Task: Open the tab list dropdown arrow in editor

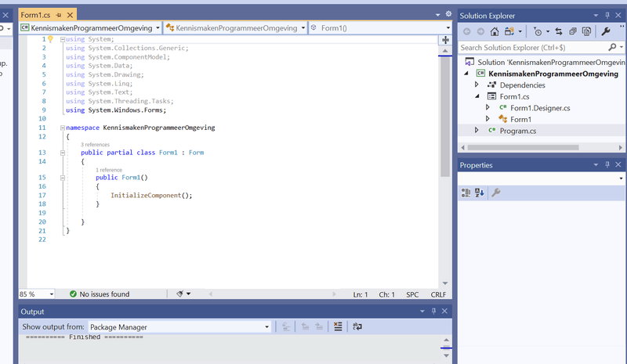Action: tap(438, 15)
